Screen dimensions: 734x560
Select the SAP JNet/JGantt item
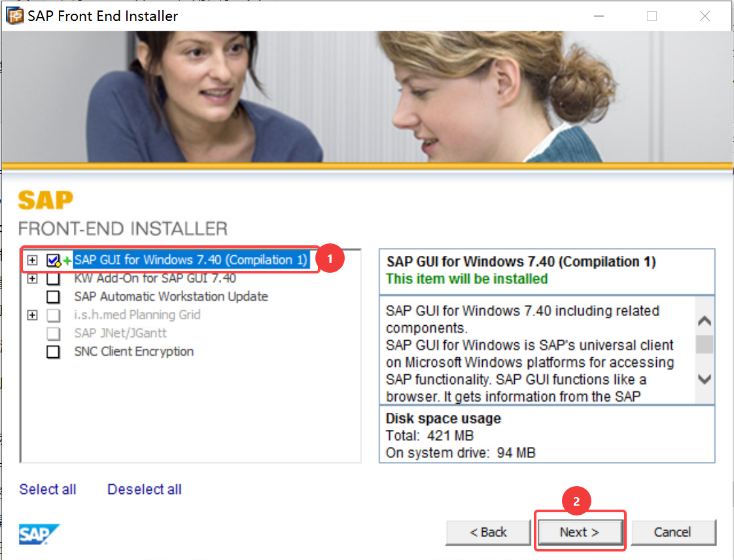pyautogui.click(x=120, y=333)
